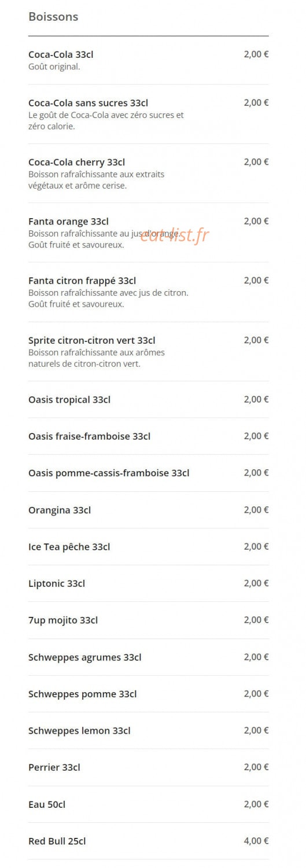This screenshot has height=868, width=306.
Task: Select Ice Tea pêche 33cl
Action: [148, 546]
